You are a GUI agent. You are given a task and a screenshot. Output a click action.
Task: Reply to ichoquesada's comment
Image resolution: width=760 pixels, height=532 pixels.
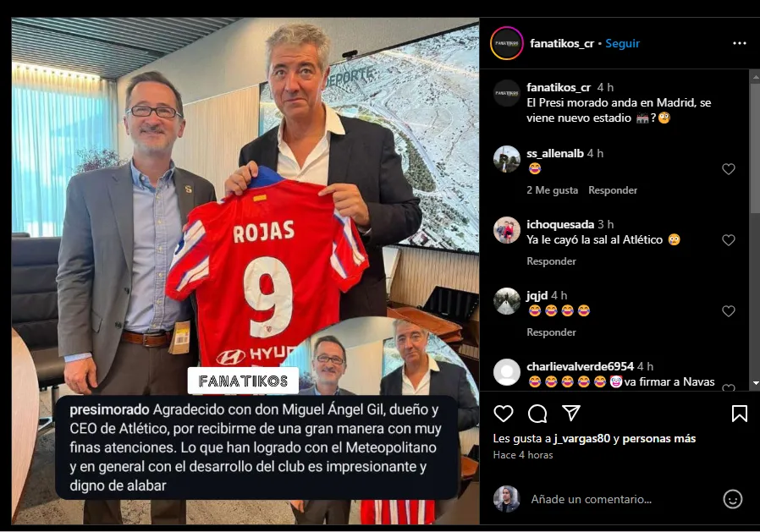[551, 261]
